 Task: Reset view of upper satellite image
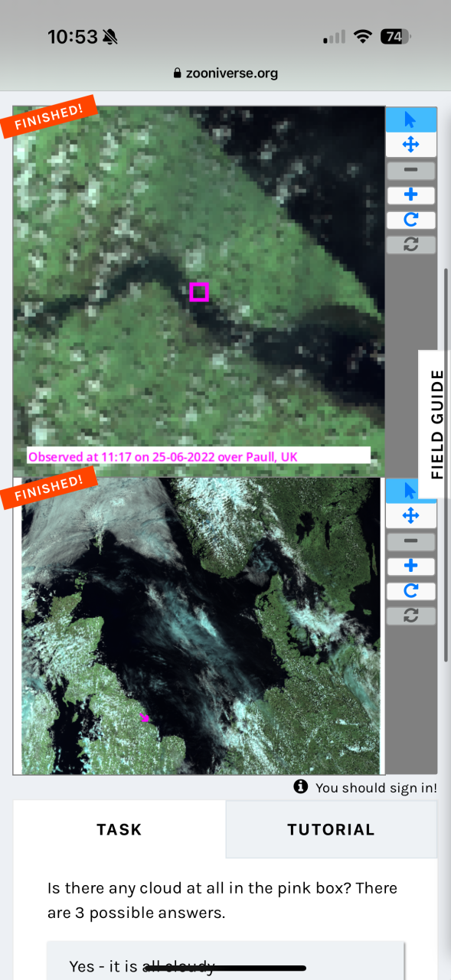[x=410, y=245]
